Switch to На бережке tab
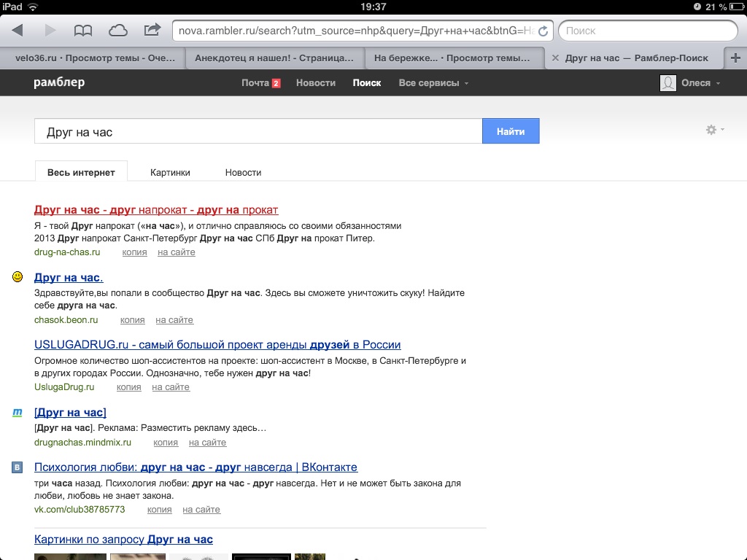 tap(454, 58)
